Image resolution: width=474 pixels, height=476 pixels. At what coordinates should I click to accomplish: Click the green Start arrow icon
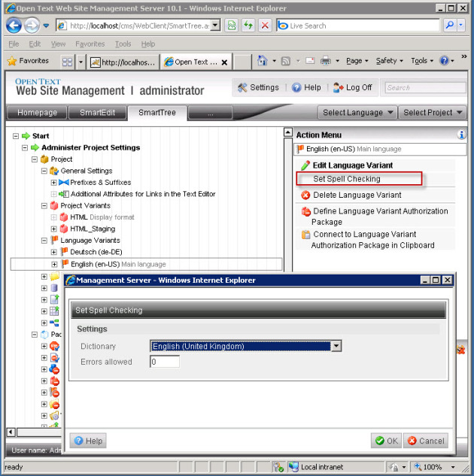pyautogui.click(x=26, y=135)
